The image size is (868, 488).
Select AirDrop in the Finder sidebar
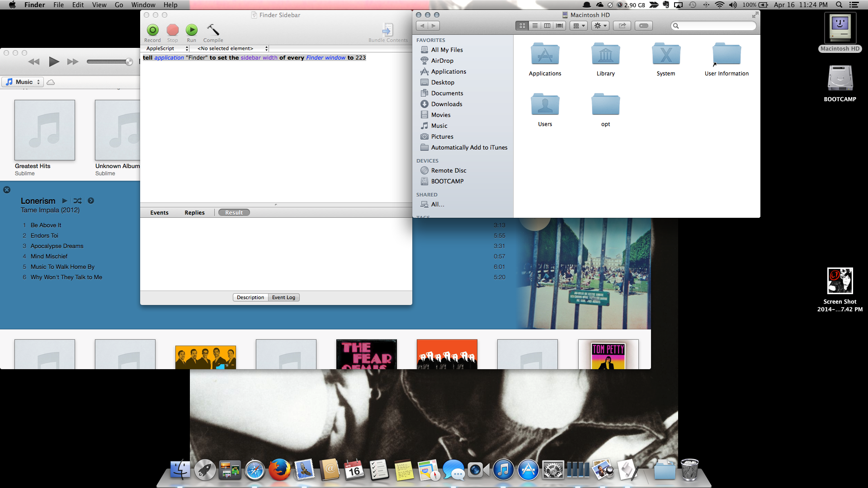(x=442, y=61)
